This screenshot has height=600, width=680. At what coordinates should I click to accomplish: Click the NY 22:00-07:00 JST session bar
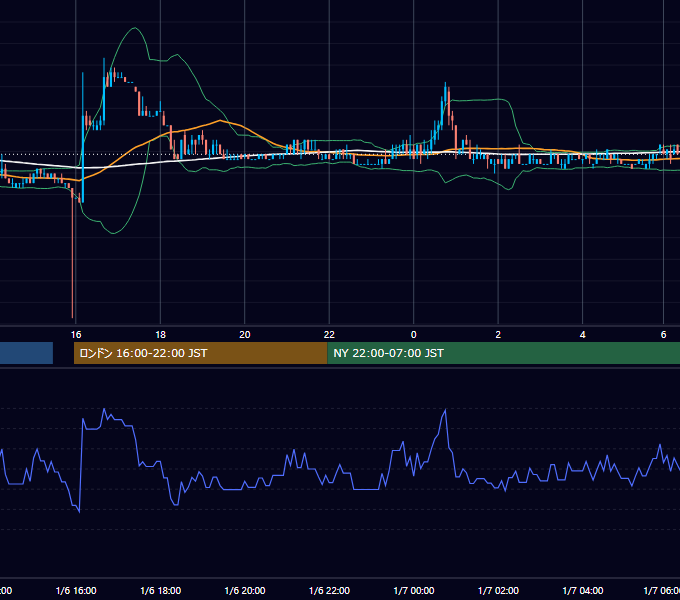coord(503,353)
